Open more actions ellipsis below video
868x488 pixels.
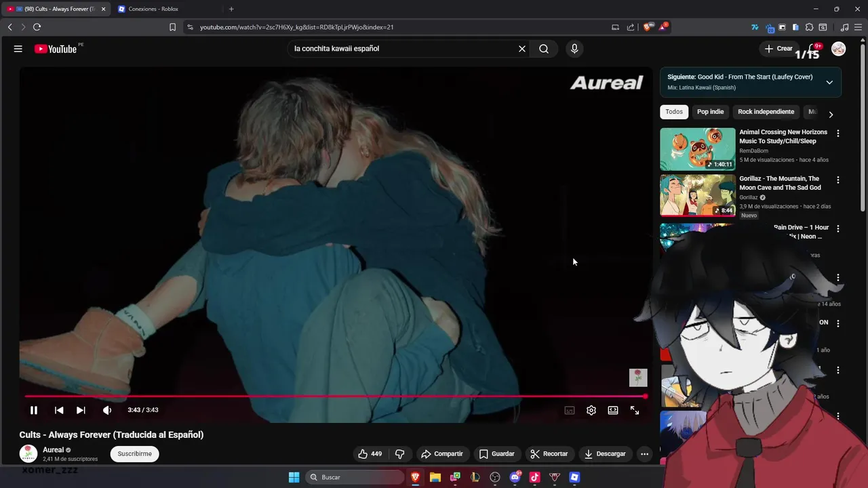(645, 454)
